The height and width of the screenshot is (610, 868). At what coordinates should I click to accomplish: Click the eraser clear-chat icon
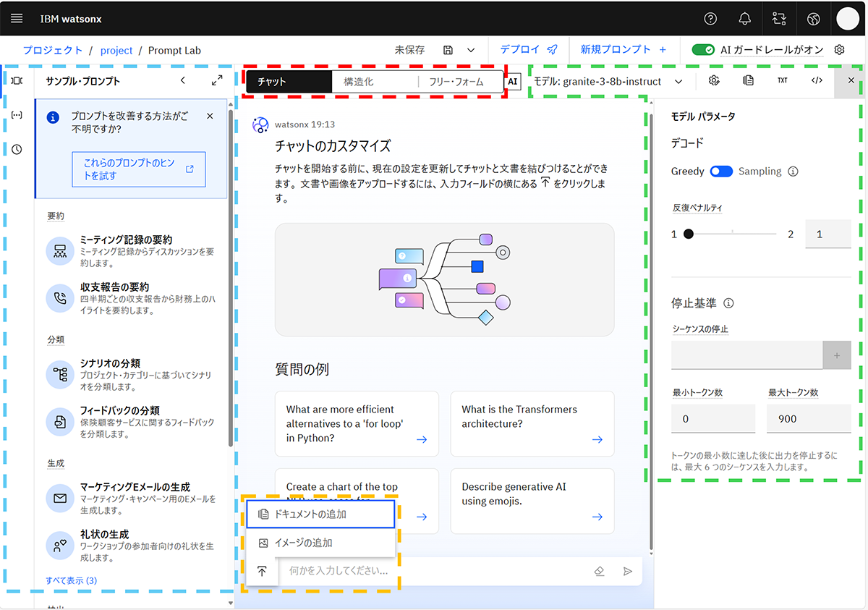599,571
